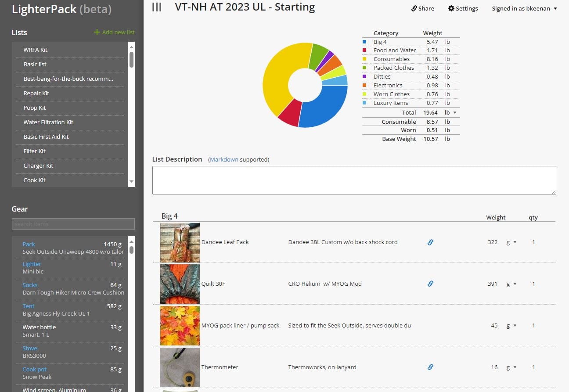Click the Tent gear item link

(x=29, y=306)
